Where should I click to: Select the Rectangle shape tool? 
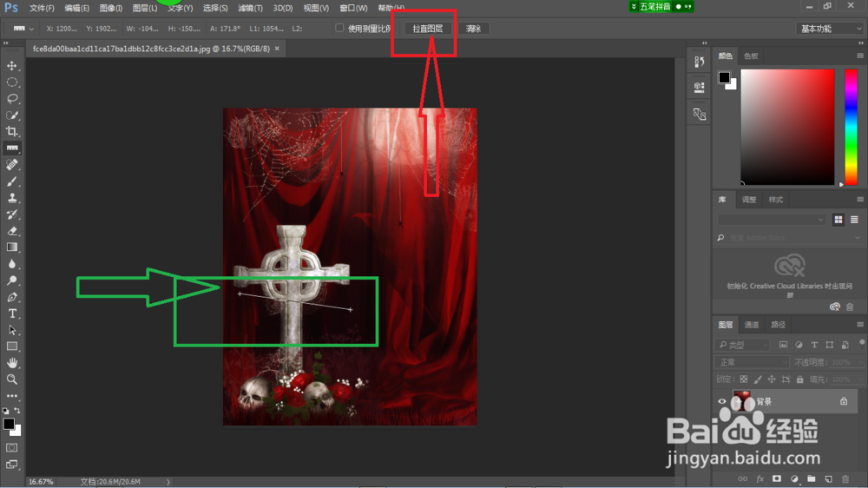pyautogui.click(x=11, y=346)
